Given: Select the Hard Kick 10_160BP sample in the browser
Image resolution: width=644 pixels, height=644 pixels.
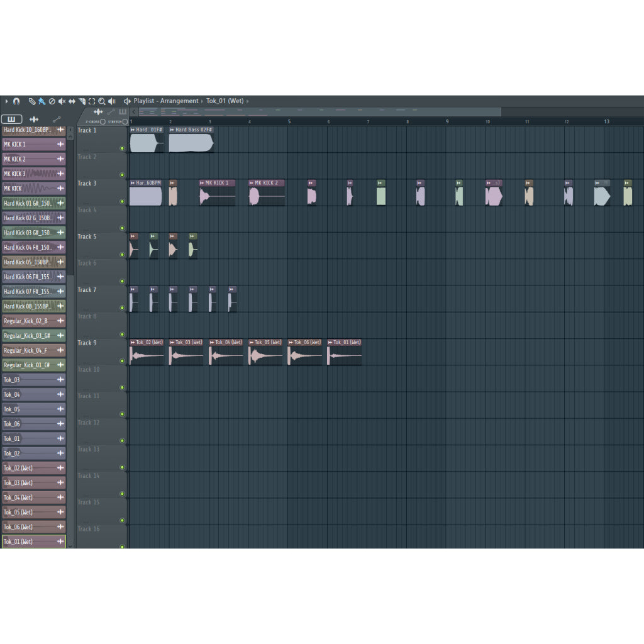Looking at the screenshot, I should pos(28,130).
